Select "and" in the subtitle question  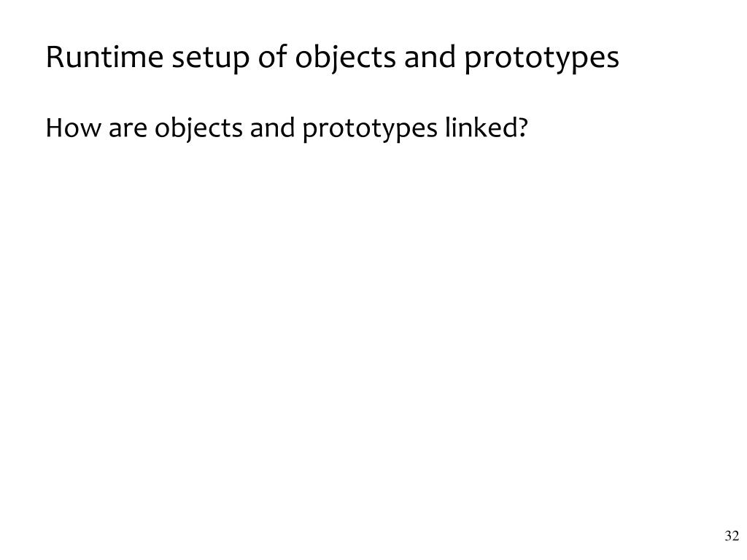(272, 128)
